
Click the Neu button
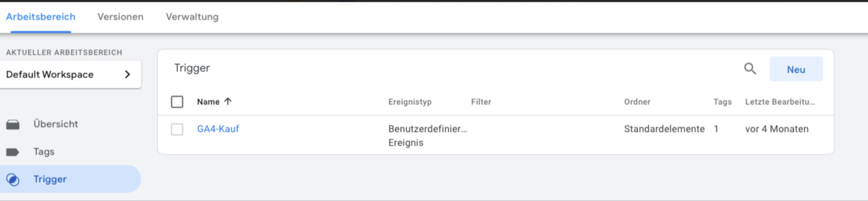click(x=796, y=69)
